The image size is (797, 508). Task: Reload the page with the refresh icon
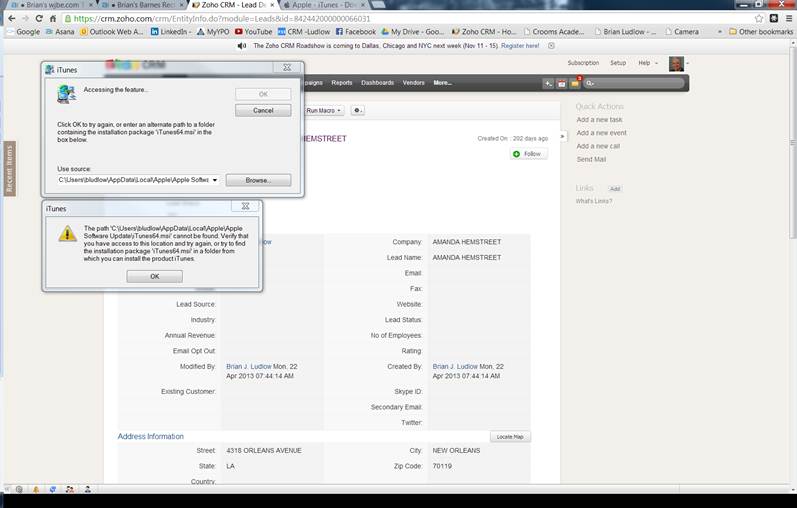click(x=39, y=18)
